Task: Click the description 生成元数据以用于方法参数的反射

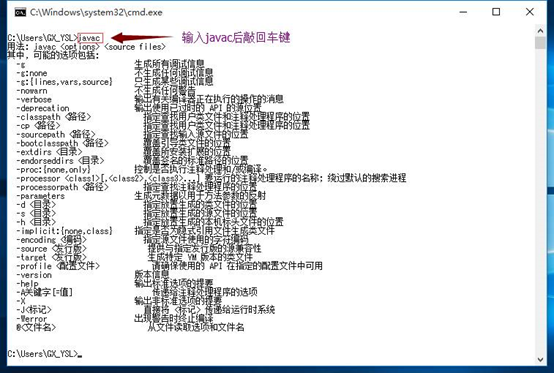Action: [x=200, y=196]
